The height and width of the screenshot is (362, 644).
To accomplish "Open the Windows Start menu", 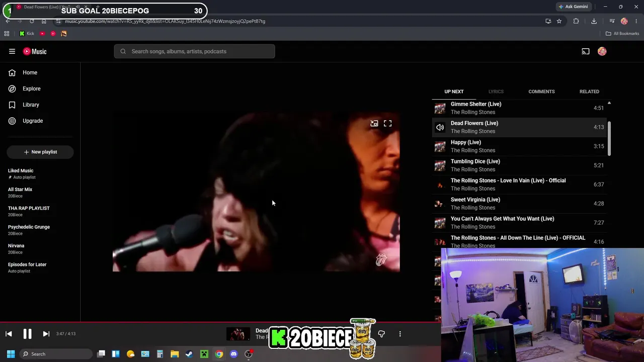I will point(11,354).
